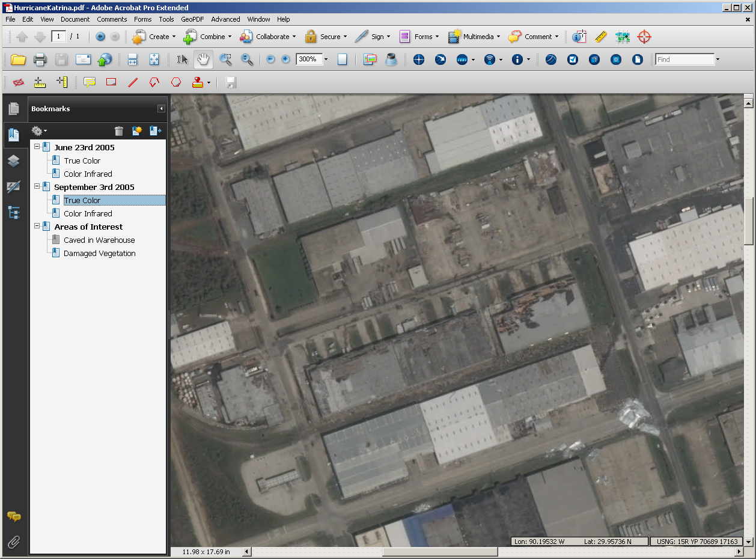The image size is (756, 559).
Task: Open the Comments panel speech bubbles icon
Action: [x=13, y=517]
